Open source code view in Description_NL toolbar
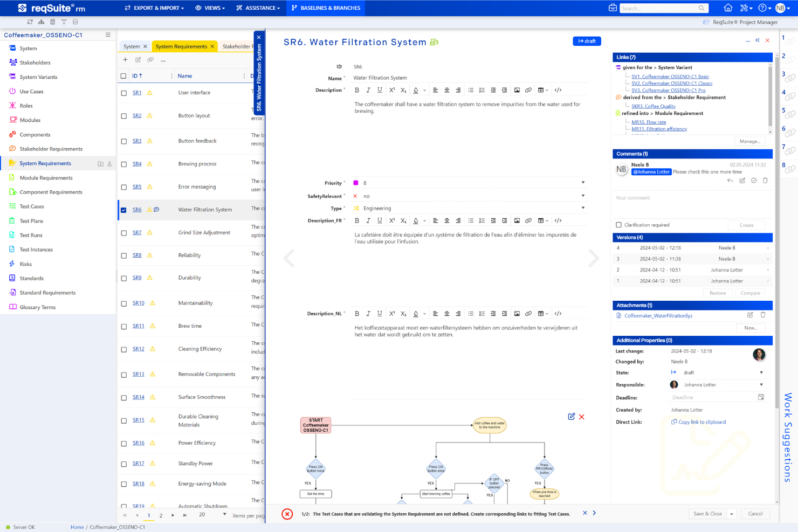The height and width of the screenshot is (532, 798). click(x=558, y=313)
